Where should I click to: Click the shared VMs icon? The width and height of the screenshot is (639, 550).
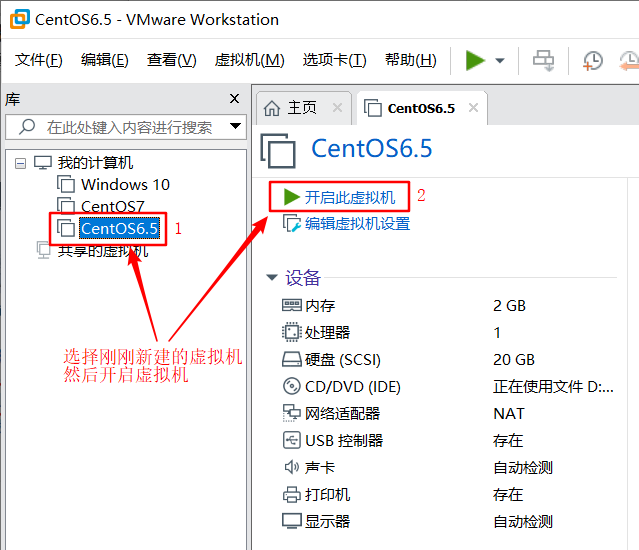point(44,250)
